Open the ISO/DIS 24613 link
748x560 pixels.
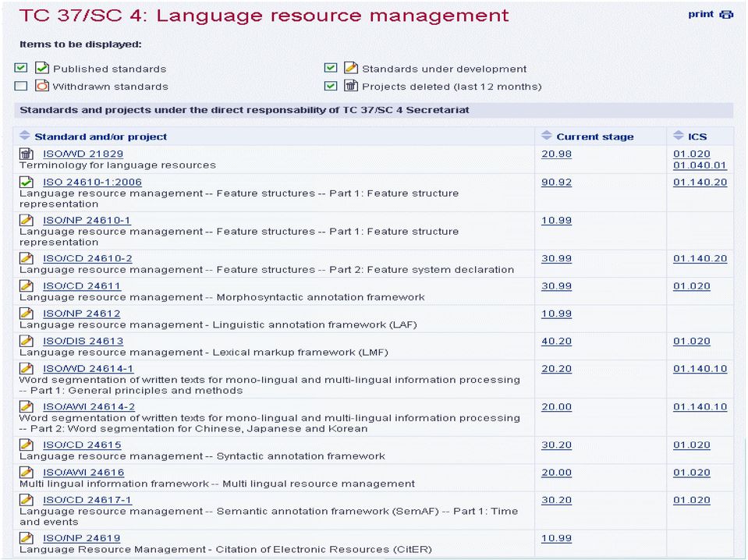coord(83,342)
